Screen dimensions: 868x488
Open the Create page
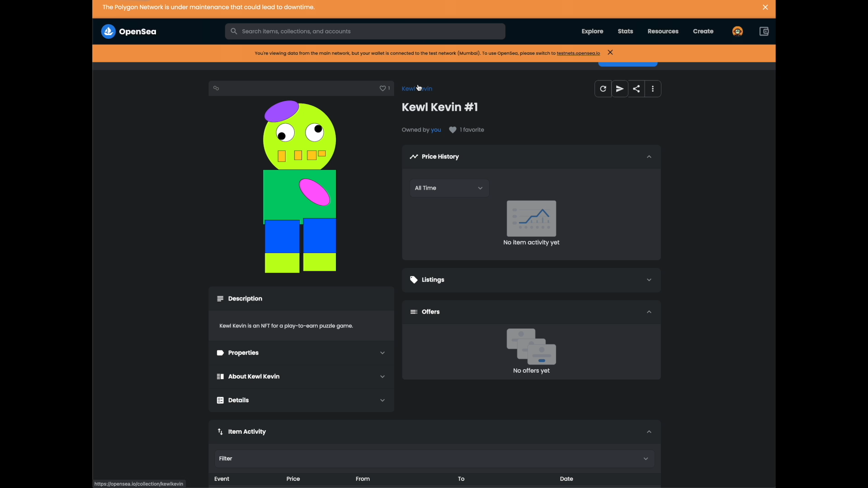pyautogui.click(x=703, y=31)
